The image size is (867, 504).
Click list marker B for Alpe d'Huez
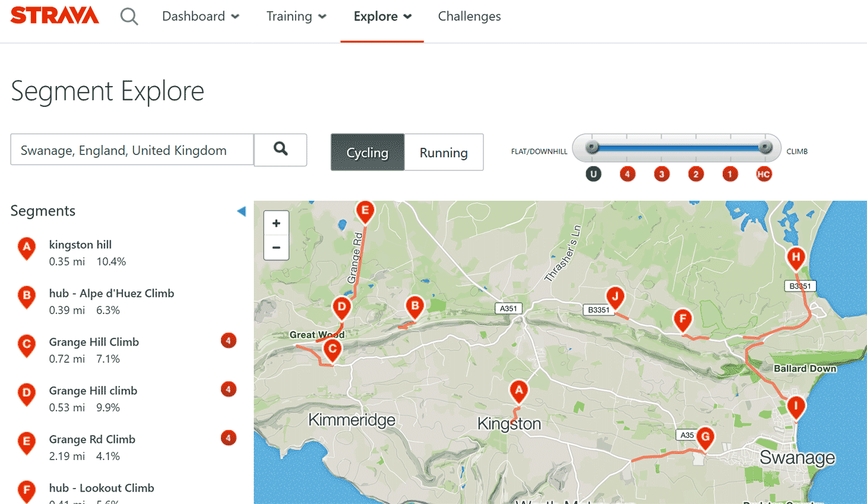27,297
